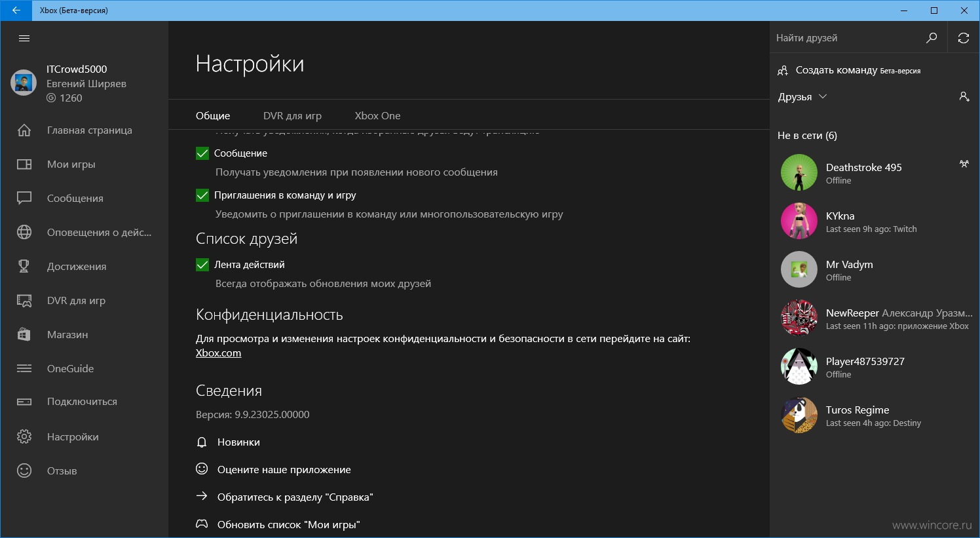Viewport: 980px width, 538px height.
Task: Click the party icon beside Deathstroke 495
Action: tap(964, 164)
